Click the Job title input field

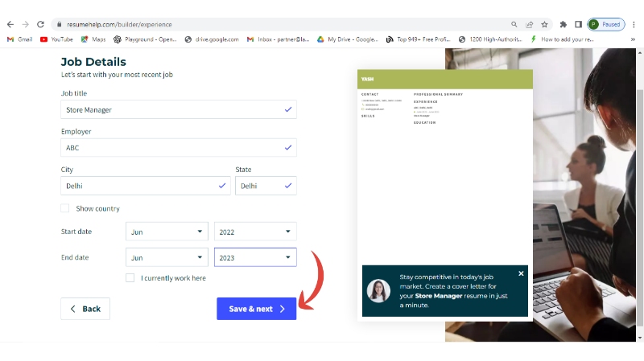[x=171, y=109]
